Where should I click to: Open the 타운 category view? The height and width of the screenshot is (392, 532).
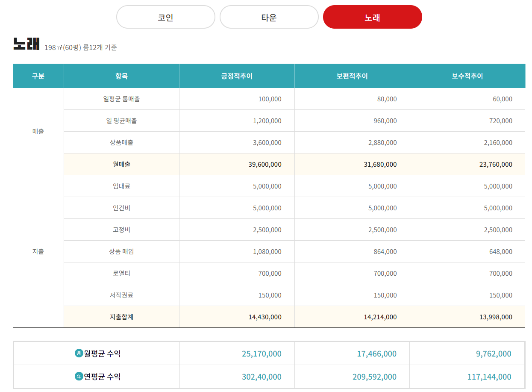pyautogui.click(x=269, y=17)
